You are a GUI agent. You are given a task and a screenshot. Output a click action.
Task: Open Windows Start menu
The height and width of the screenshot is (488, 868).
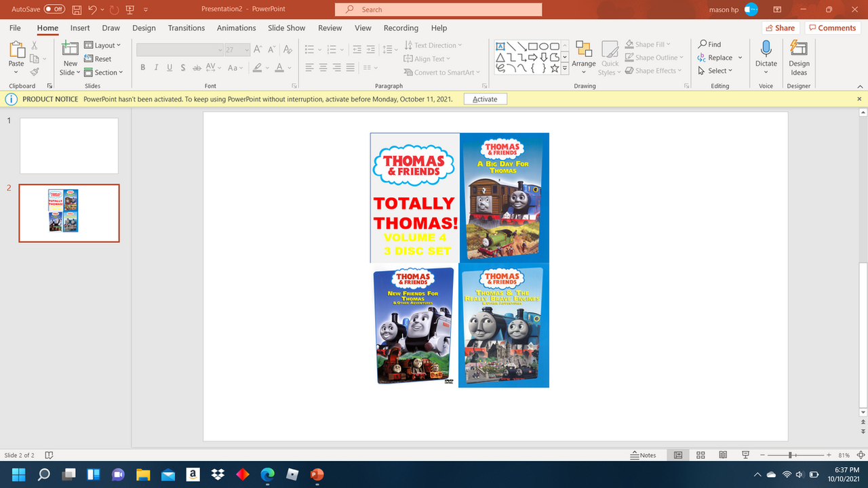point(18,474)
